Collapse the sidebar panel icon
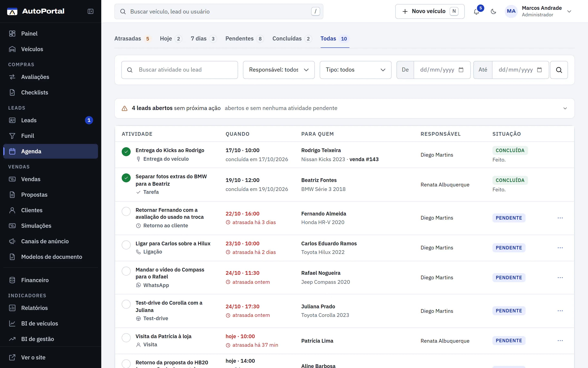The height and width of the screenshot is (368, 588). coord(90,11)
